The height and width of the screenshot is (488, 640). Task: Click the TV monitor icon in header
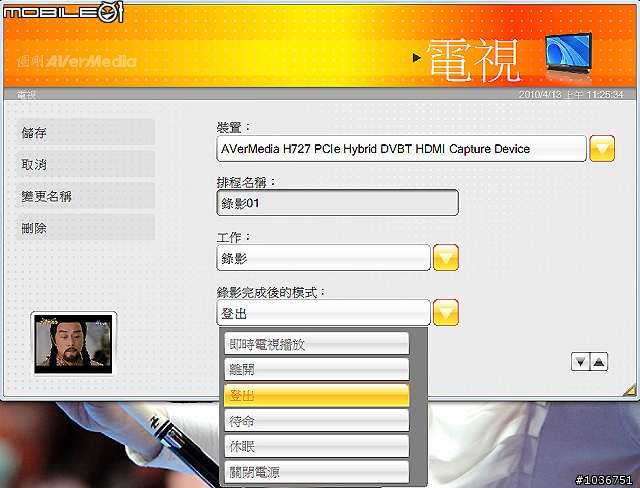[569, 53]
